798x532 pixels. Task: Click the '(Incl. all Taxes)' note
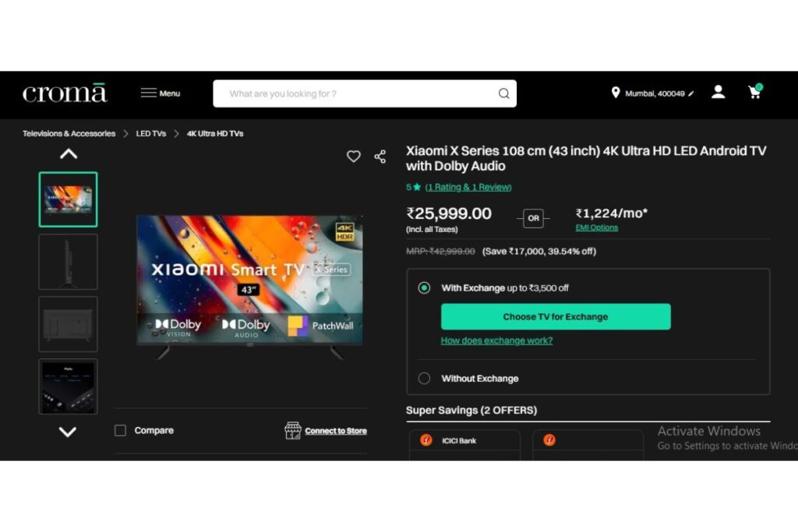pos(432,229)
